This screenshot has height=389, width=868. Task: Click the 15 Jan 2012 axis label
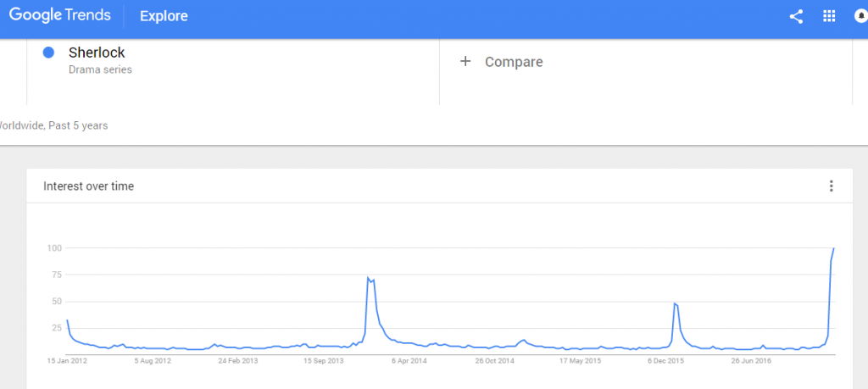coord(67,361)
